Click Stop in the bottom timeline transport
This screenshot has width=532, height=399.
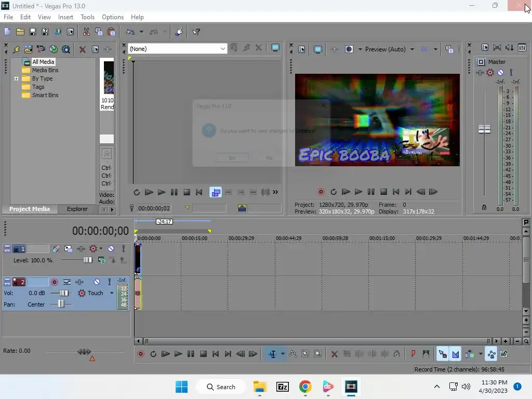tap(203, 354)
